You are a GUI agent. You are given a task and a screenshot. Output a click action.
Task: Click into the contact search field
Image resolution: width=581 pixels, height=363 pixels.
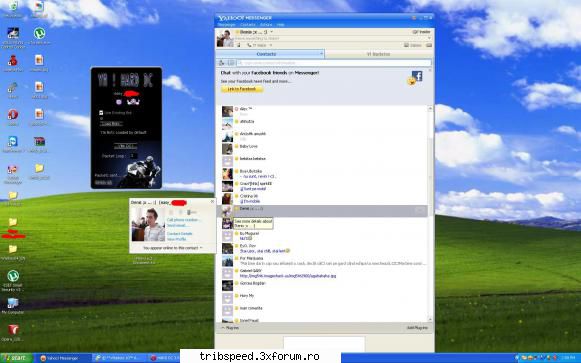click(x=334, y=63)
